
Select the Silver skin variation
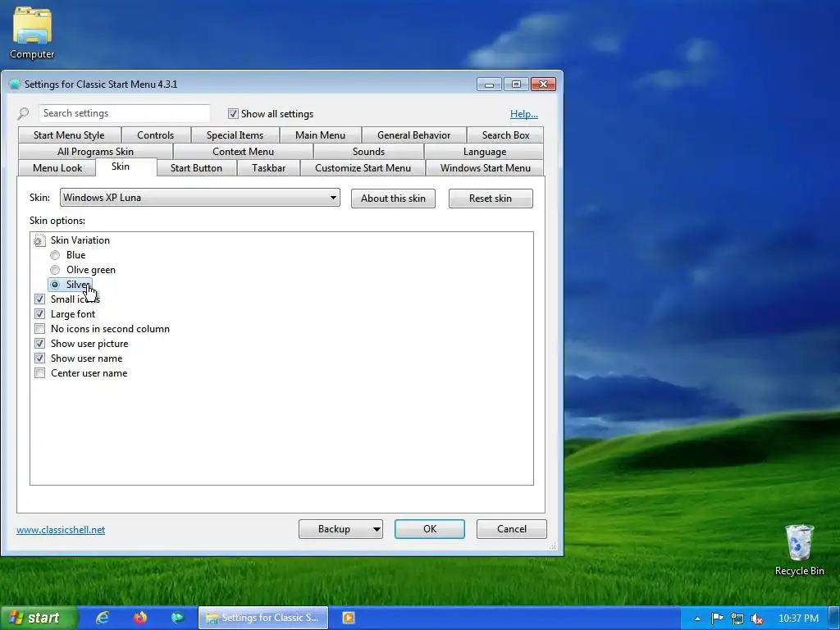[55, 285]
